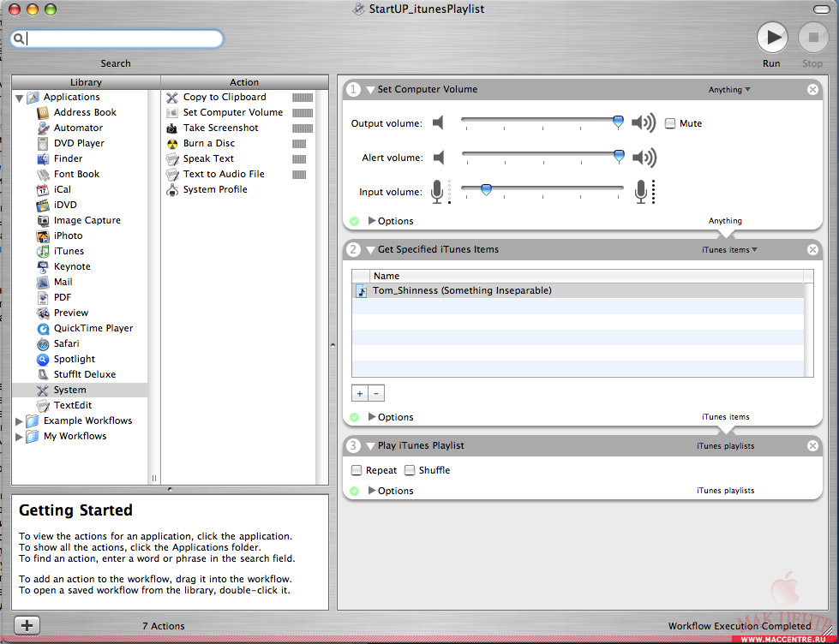This screenshot has width=839, height=644.
Task: Click the Alert volume slider thumb
Action: tap(619, 156)
